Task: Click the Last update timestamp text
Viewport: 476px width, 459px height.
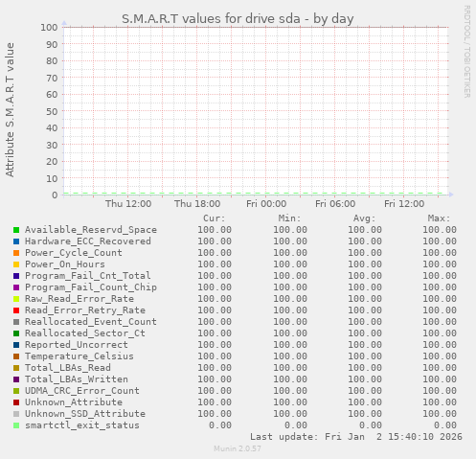Action: (356, 437)
